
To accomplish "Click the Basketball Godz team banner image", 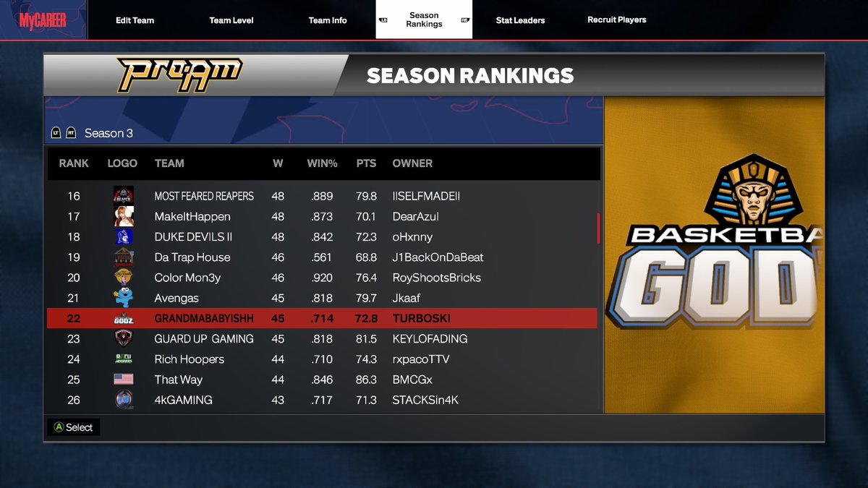I will click(x=714, y=254).
